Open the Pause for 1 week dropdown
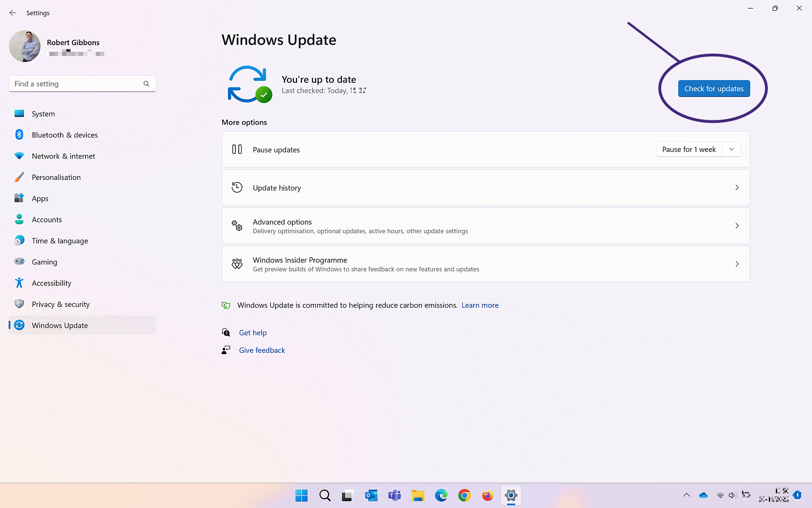 (x=731, y=149)
